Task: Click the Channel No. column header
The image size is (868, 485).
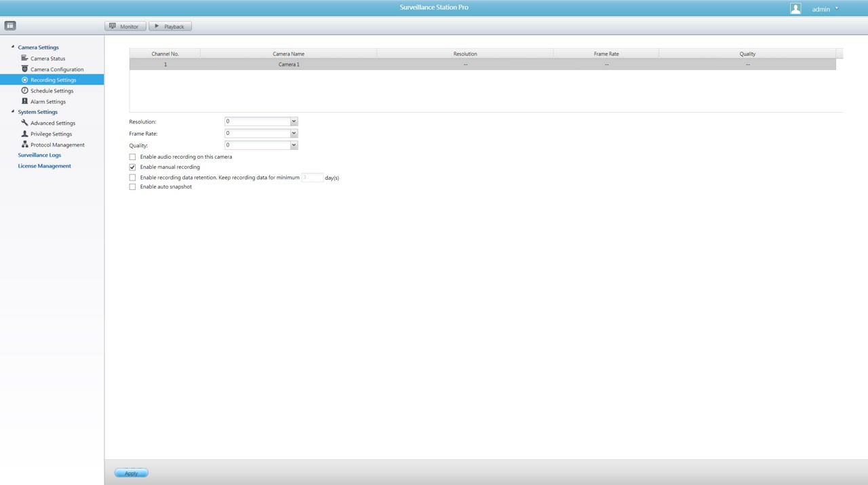Action: (x=165, y=54)
